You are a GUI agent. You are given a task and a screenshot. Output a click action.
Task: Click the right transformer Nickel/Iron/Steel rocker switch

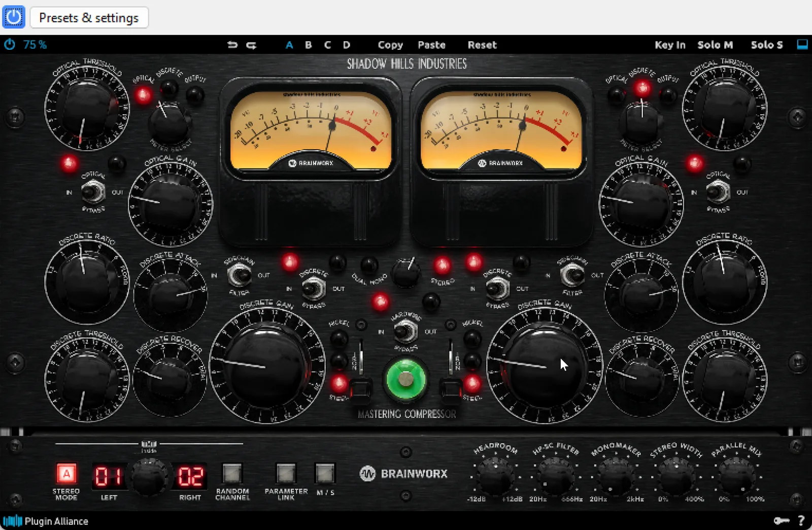point(450,389)
